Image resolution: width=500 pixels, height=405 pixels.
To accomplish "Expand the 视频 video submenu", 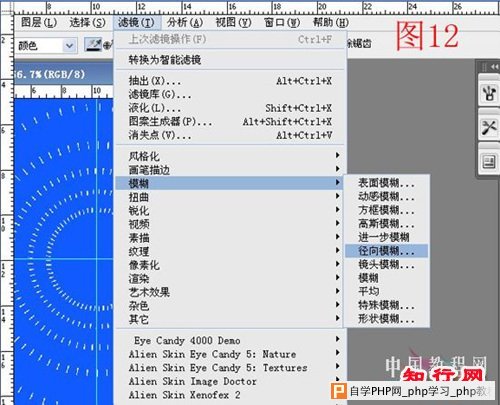I will click(x=230, y=224).
